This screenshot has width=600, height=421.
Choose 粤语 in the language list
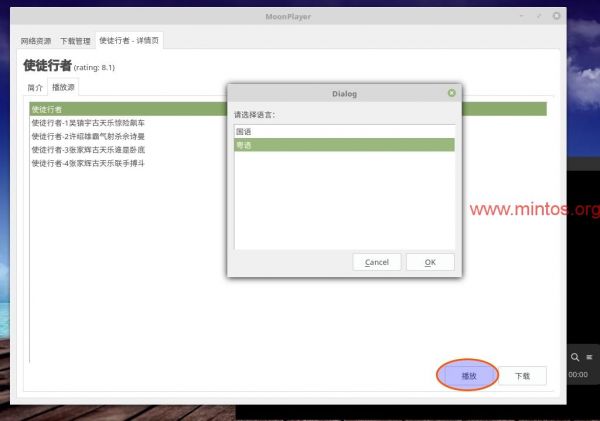pyautogui.click(x=244, y=145)
